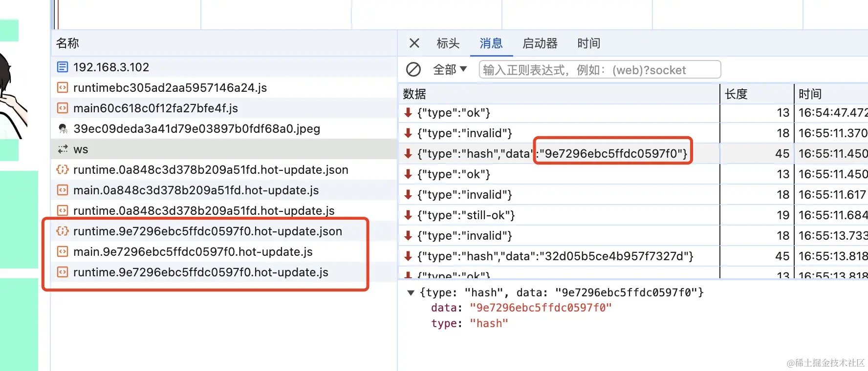Click received arrow of 16:55:13.733 invalid message
Screen dimensions: 868x371
[x=408, y=236]
